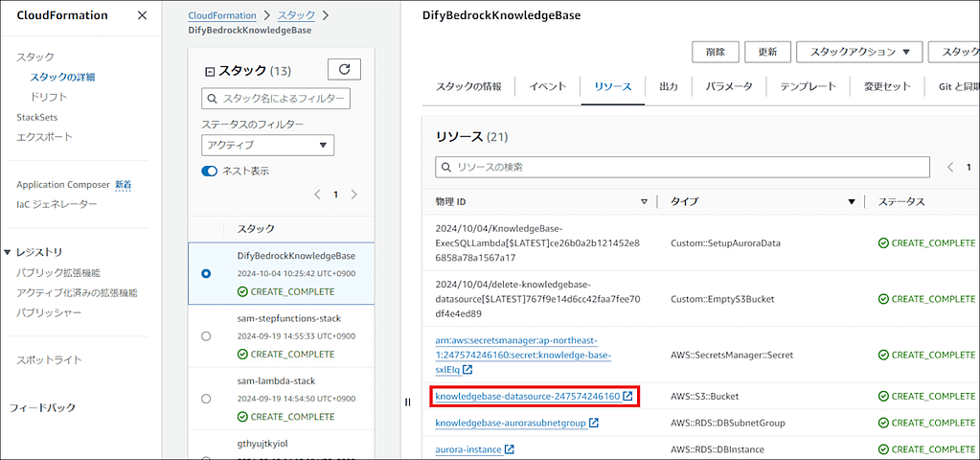Toggle the nested view switch
This screenshot has height=460, width=980.
click(210, 171)
